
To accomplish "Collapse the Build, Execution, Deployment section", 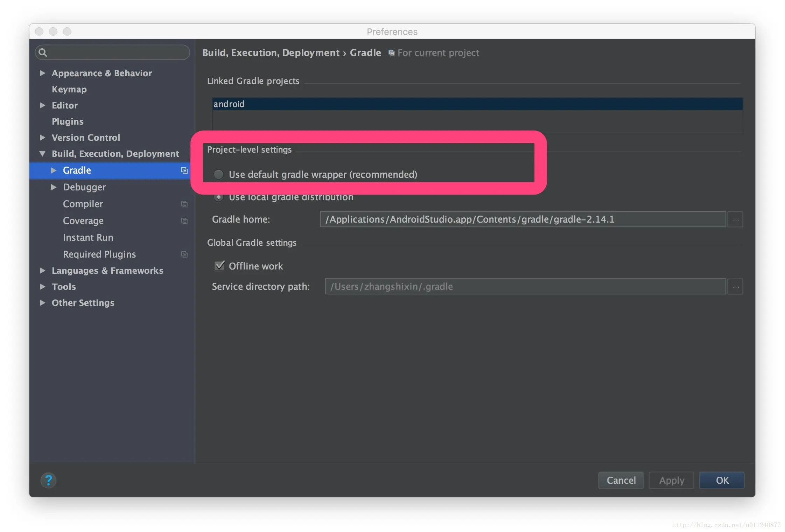I will [x=42, y=154].
